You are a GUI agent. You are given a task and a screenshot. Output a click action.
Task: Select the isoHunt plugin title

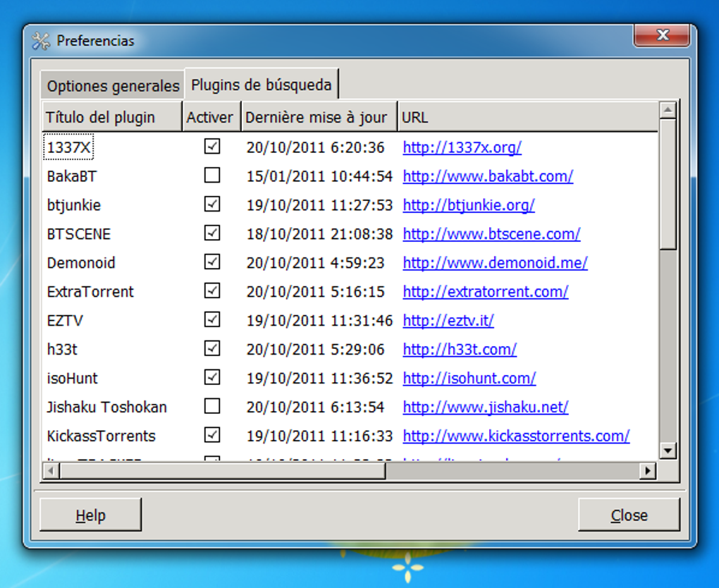pos(73,379)
